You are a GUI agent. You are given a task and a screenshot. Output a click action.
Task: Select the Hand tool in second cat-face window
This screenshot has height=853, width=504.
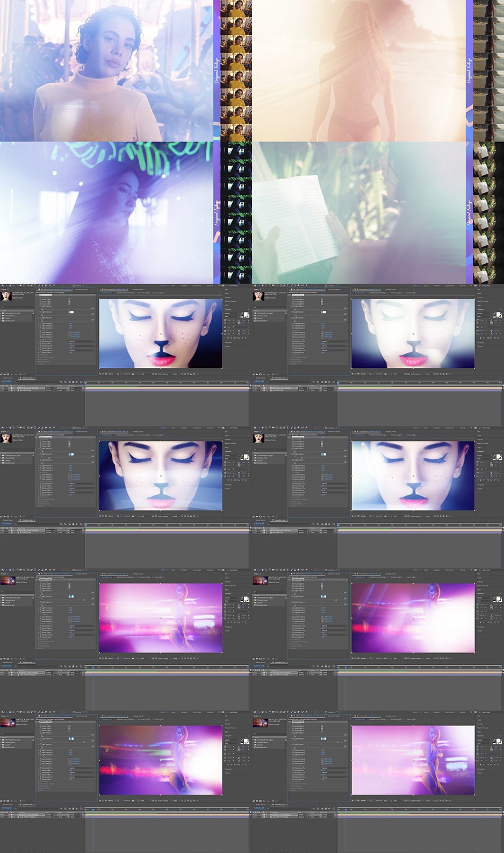point(262,286)
